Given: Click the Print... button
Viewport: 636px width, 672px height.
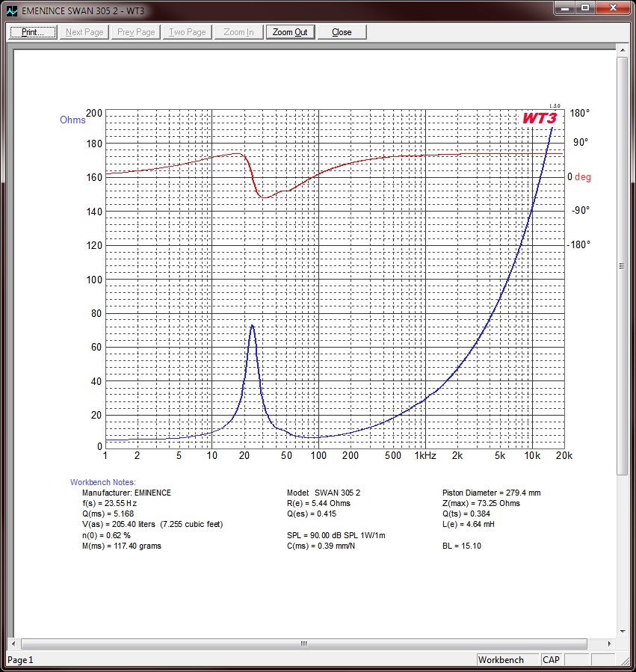Looking at the screenshot, I should point(33,32).
